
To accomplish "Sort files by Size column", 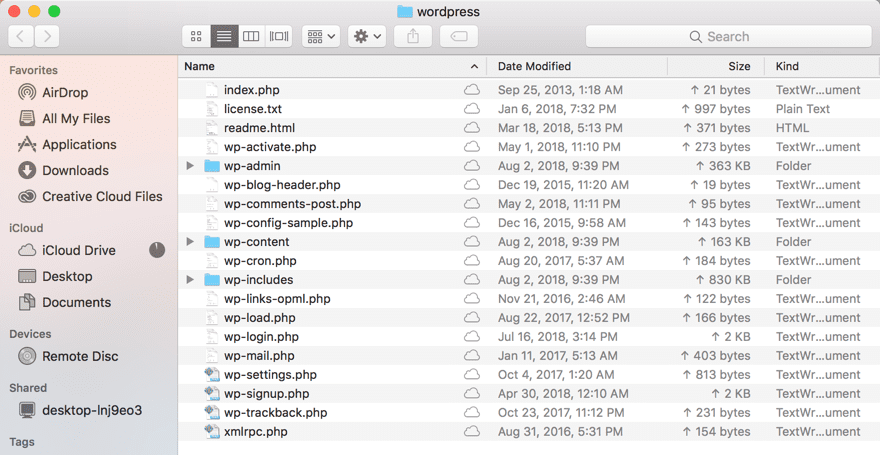I will click(x=738, y=66).
